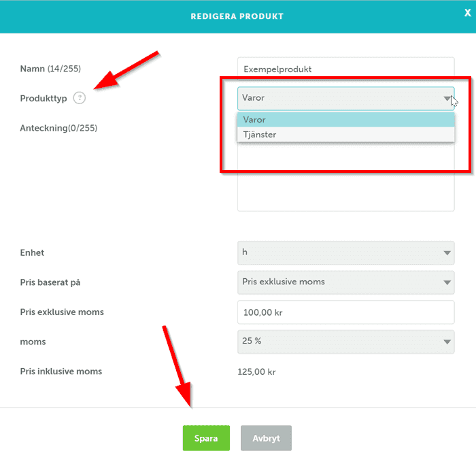Open the 25 % moms dropdown
Image resolution: width=476 pixels, height=462 pixels.
click(x=340, y=342)
